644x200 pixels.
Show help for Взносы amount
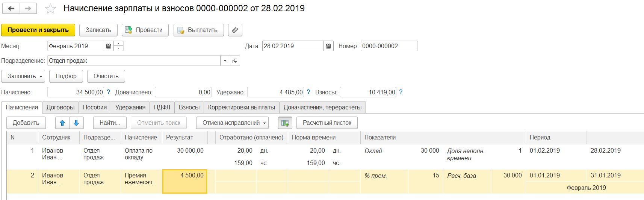coord(401,92)
